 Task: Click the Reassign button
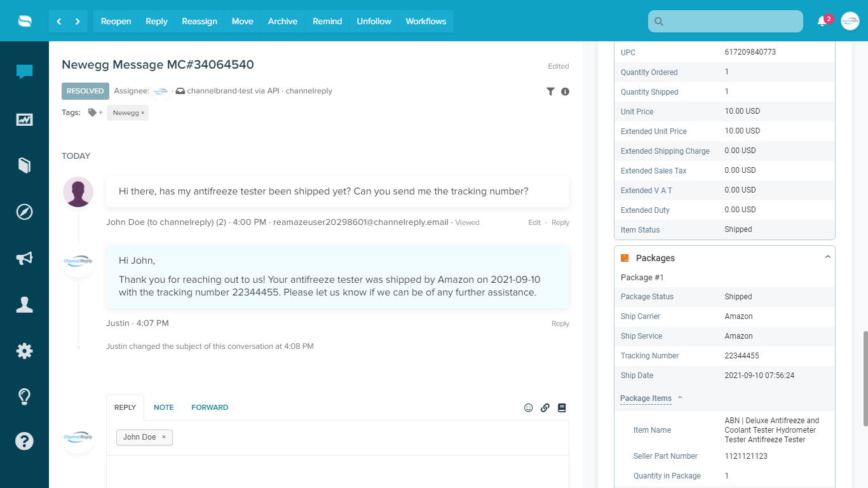pos(200,21)
